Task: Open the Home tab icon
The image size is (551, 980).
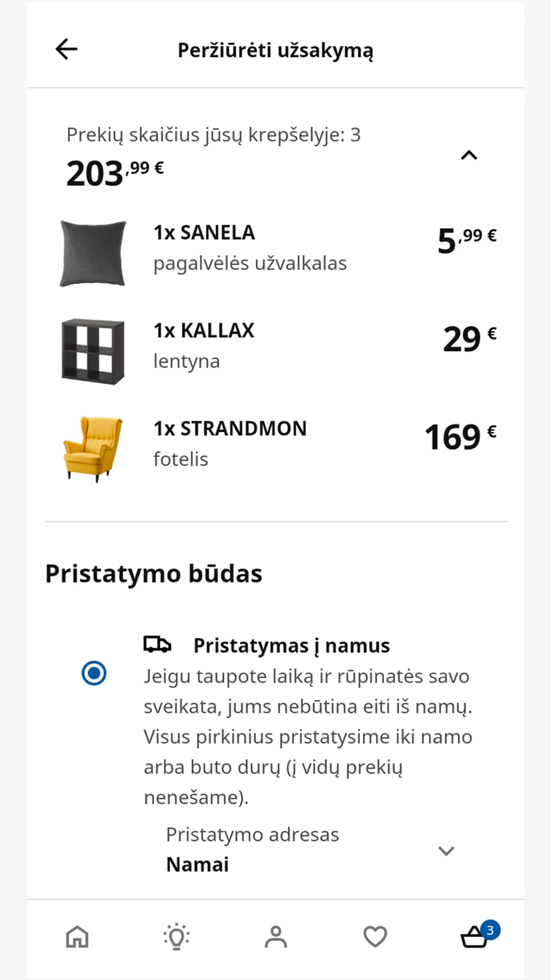Action: click(77, 936)
